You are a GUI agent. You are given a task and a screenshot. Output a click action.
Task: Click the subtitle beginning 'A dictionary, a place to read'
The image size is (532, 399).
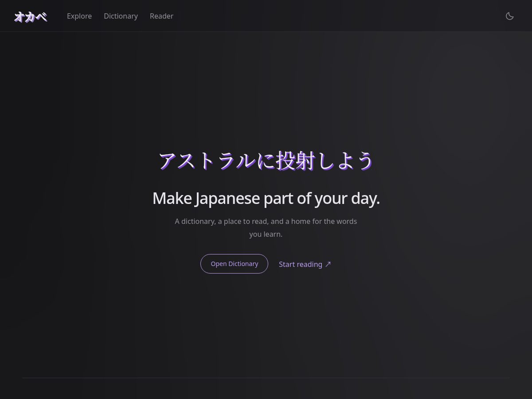[x=266, y=227]
